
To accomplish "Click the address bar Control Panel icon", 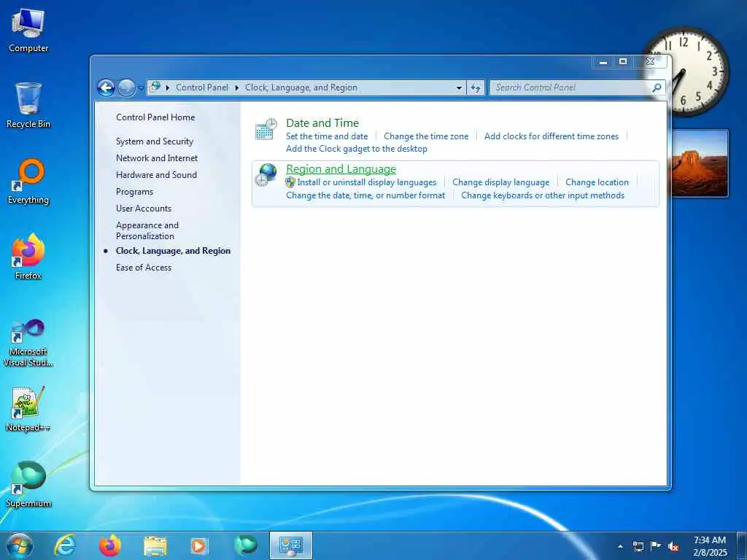I will click(155, 87).
